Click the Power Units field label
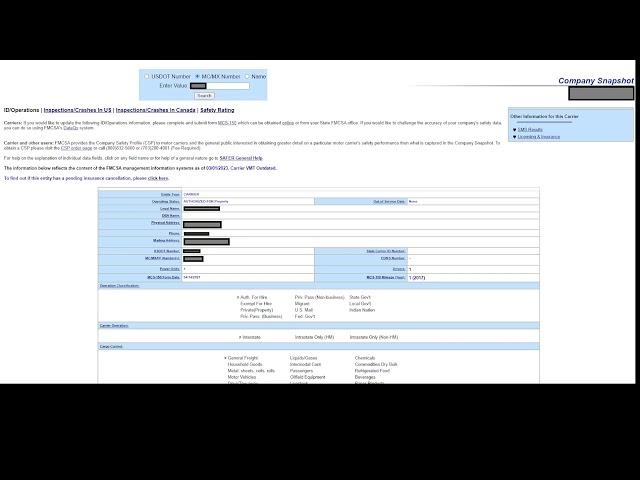 (x=170, y=268)
